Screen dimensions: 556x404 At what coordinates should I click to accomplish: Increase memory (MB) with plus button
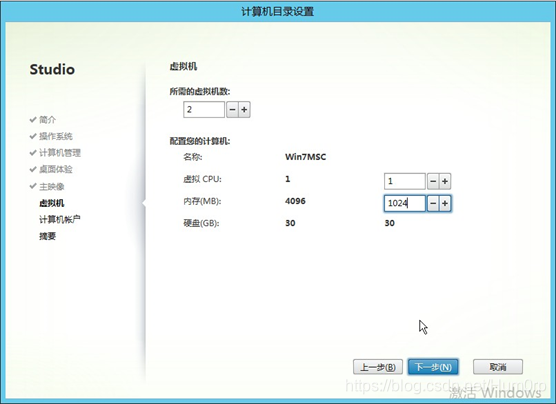445,204
